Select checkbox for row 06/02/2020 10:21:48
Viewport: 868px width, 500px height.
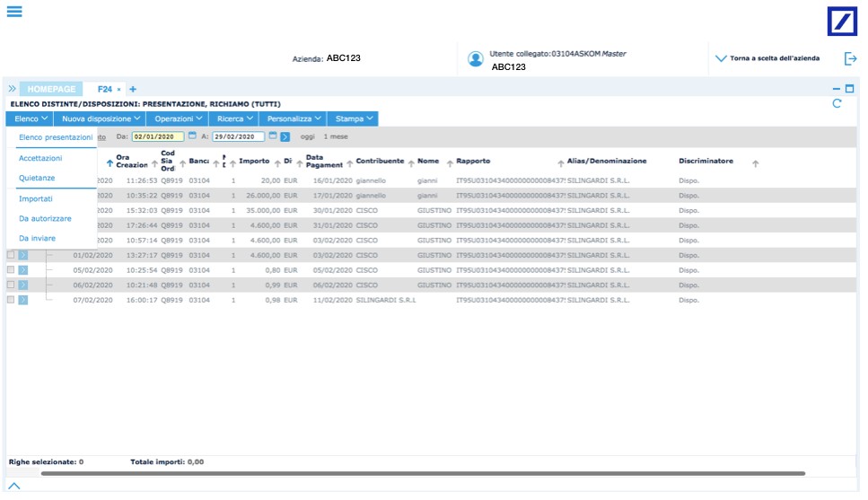click(11, 285)
